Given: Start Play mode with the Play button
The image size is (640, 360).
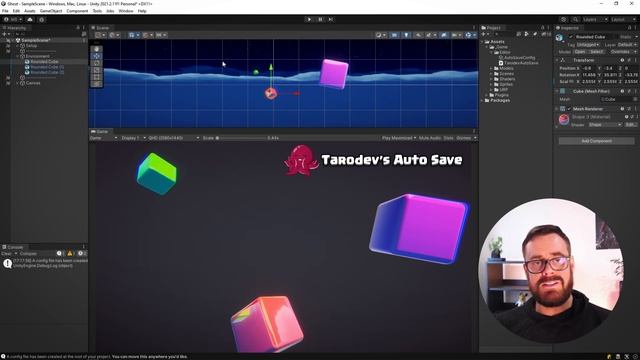Looking at the screenshot, I should [x=309, y=19].
